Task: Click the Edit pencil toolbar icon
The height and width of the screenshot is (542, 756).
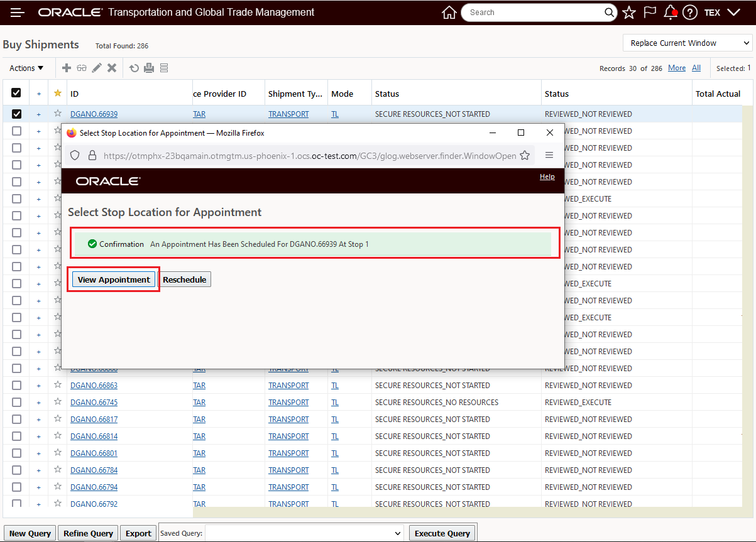Action: [x=97, y=68]
